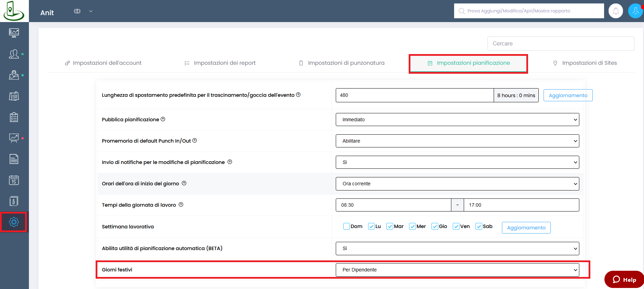Switch to Impostazioni dell'account tab
This screenshot has height=289, width=644.
click(103, 63)
